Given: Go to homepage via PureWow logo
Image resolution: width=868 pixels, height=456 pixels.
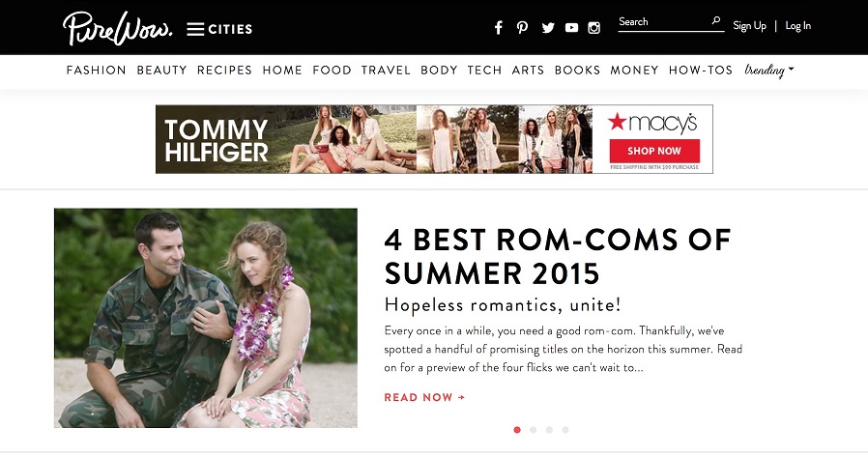Looking at the screenshot, I should [x=117, y=28].
